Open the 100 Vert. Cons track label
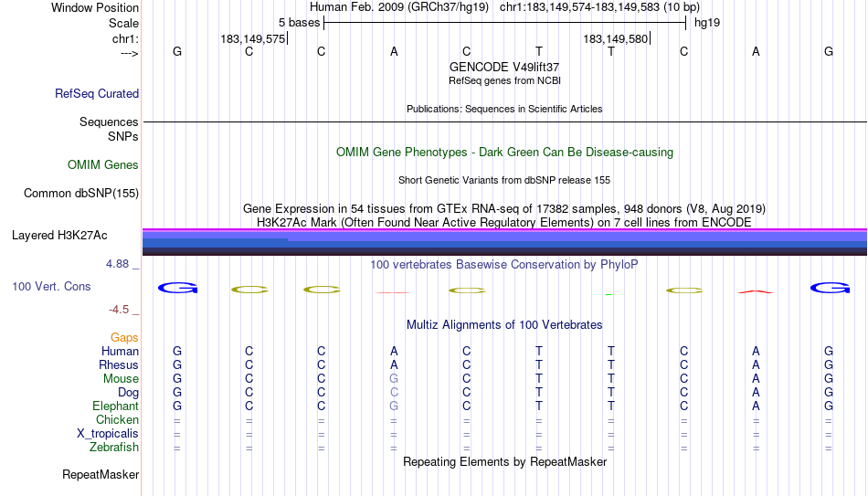 (x=51, y=286)
